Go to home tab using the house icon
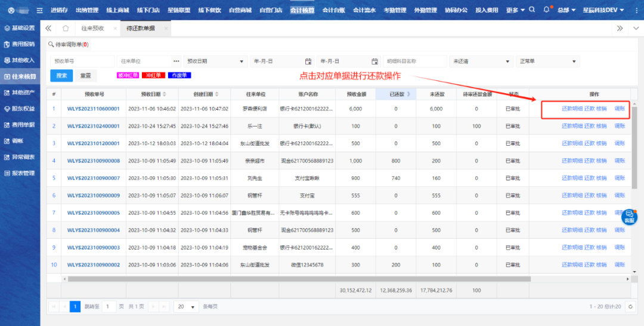 click(66, 29)
